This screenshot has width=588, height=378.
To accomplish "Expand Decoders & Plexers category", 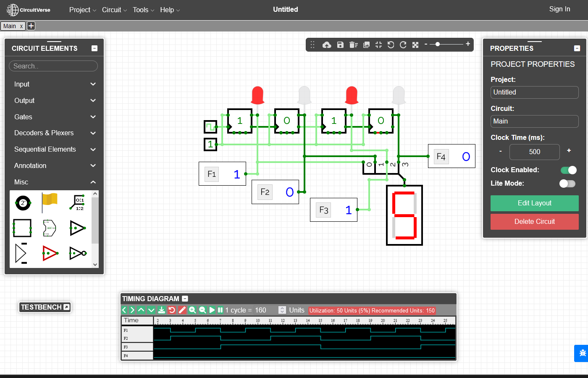I will point(54,133).
